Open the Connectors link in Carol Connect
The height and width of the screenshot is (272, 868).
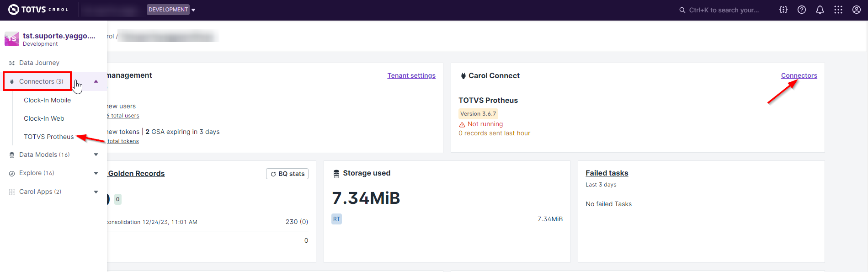click(x=799, y=75)
